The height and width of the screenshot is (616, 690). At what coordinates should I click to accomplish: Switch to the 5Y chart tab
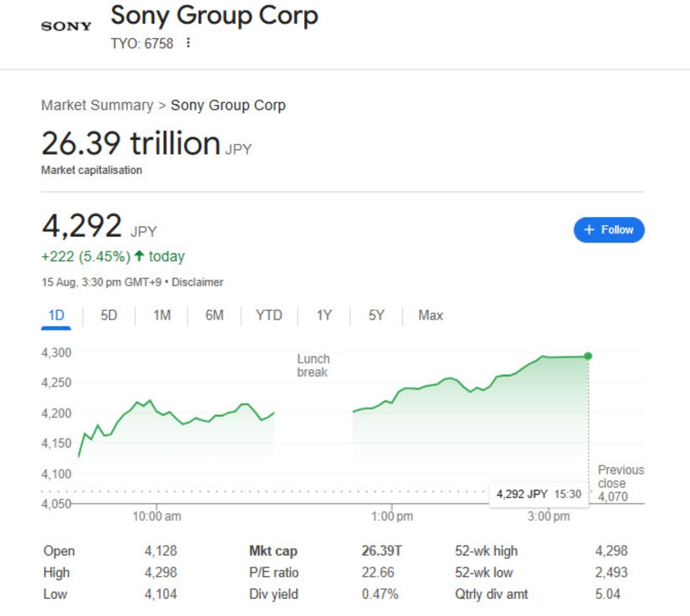coord(376,316)
